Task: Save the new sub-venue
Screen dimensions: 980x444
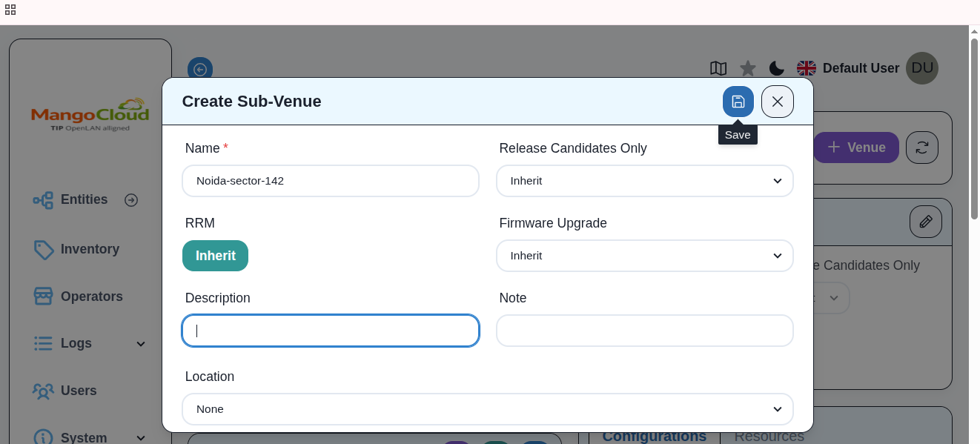Action: point(738,102)
